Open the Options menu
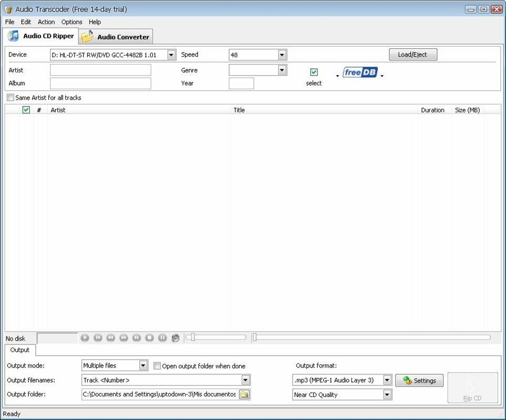The height and width of the screenshot is (420, 506). (x=71, y=22)
